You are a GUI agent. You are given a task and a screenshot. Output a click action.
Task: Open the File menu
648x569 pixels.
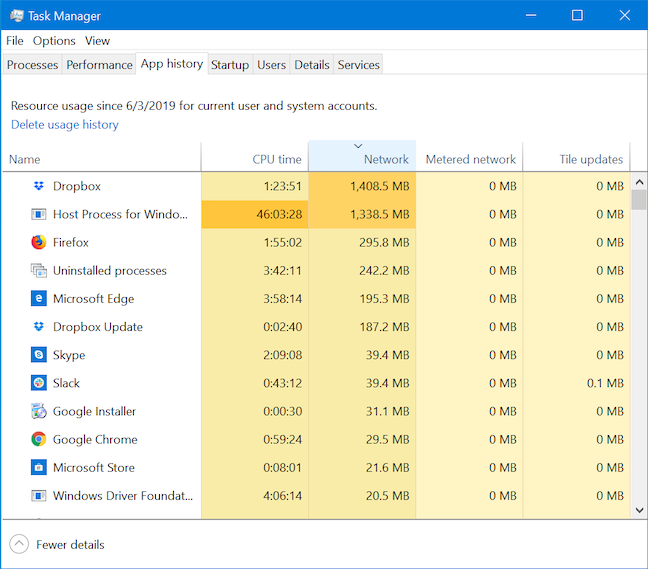coord(15,41)
